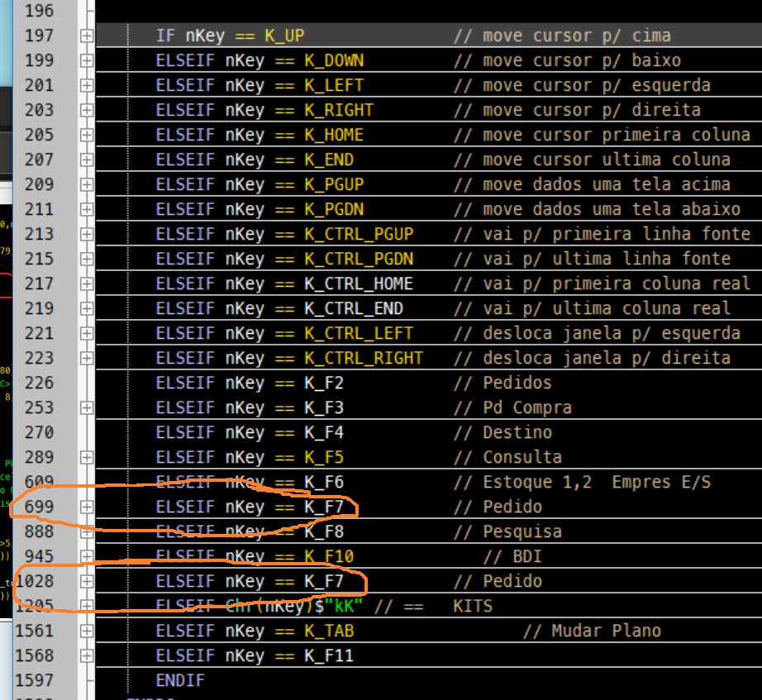
Task: Expand the K_CTRL_RIGHT fold on line 223
Action: coord(86,358)
